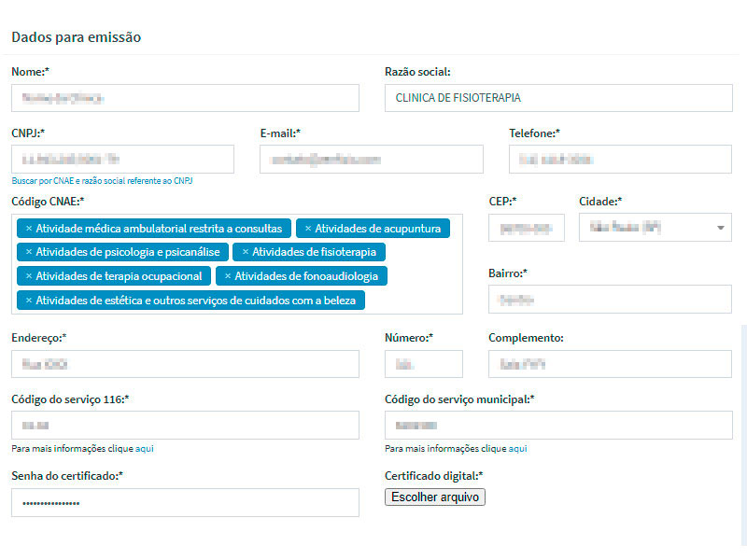Viewport: 747px width, 560px height.
Task: Click 'Escolher arquivo' certificate button
Action: pyautogui.click(x=435, y=497)
